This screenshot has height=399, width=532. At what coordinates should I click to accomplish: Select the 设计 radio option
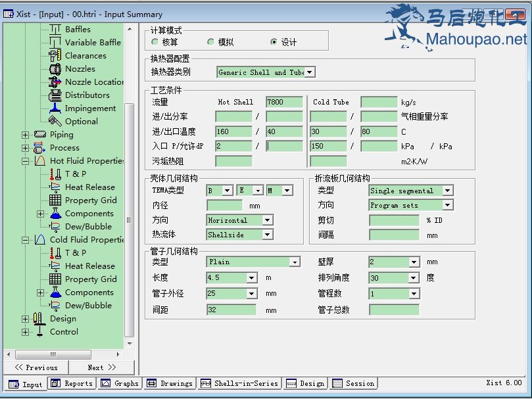point(274,42)
